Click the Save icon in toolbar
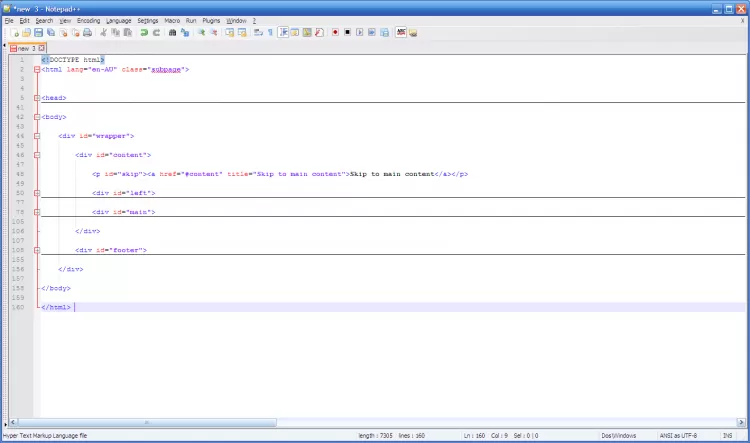The height and width of the screenshot is (443, 750). (40, 32)
